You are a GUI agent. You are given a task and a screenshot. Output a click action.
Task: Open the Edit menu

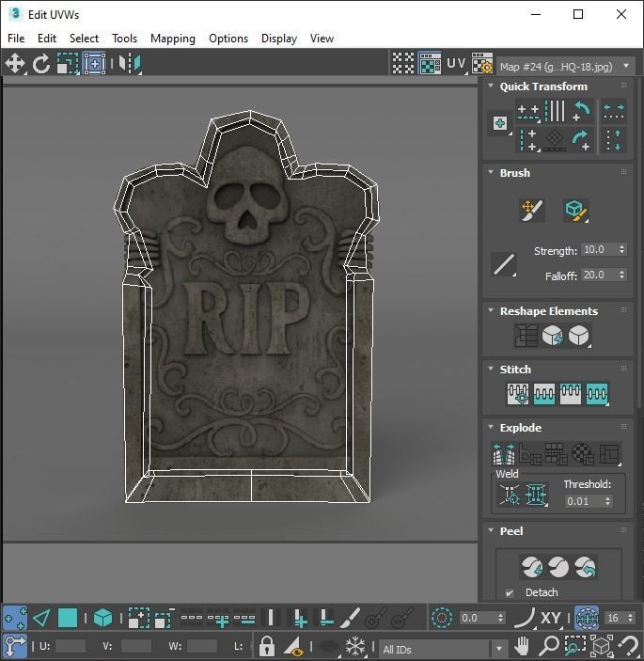(47, 39)
